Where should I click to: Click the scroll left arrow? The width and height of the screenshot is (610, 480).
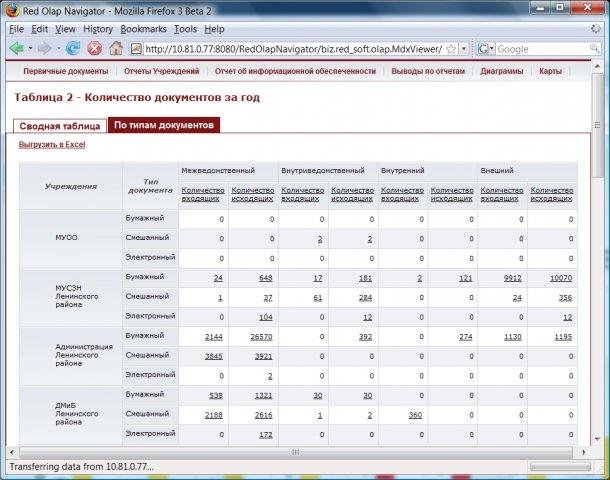[12, 452]
